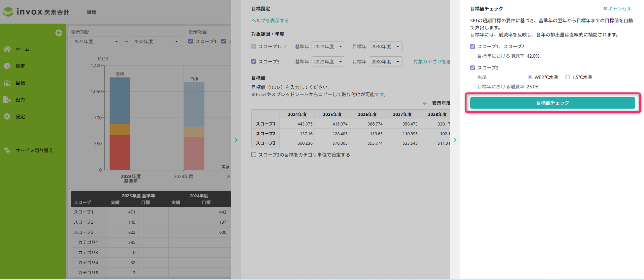Collapse the sidebar with arrow icon

coord(59,33)
